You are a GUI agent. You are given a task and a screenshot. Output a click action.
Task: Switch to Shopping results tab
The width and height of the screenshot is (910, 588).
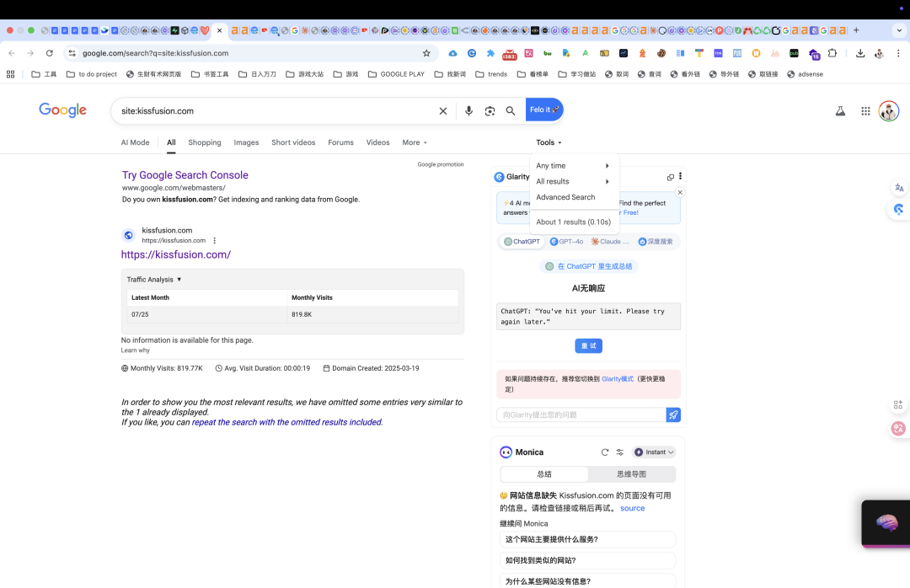204,142
